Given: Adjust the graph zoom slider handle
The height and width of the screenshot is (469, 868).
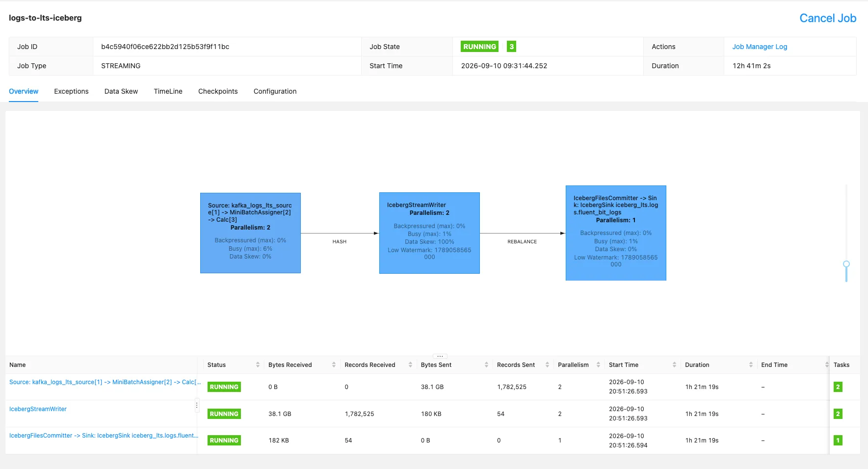Looking at the screenshot, I should click(846, 264).
